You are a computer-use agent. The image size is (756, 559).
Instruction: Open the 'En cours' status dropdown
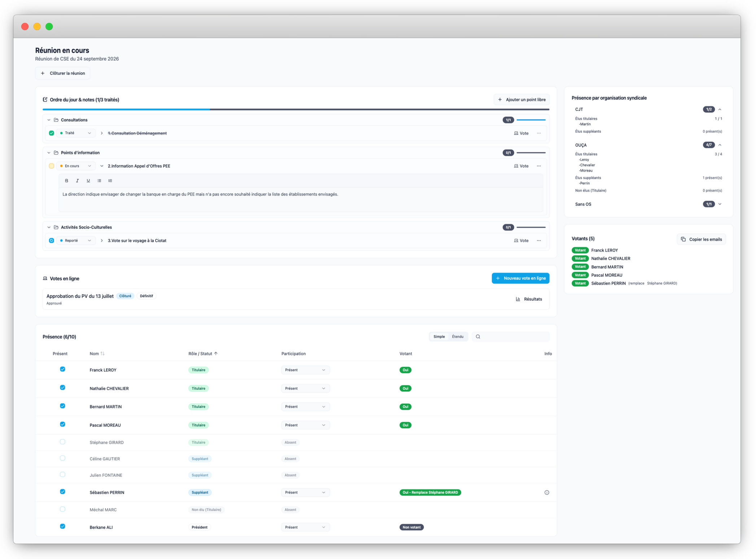pyautogui.click(x=76, y=166)
